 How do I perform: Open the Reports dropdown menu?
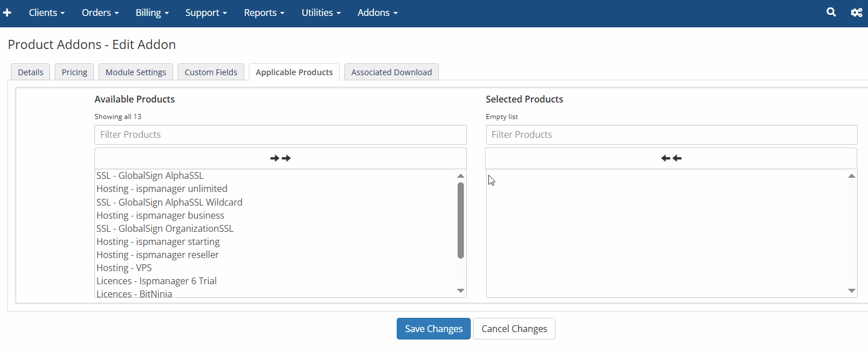click(x=265, y=13)
